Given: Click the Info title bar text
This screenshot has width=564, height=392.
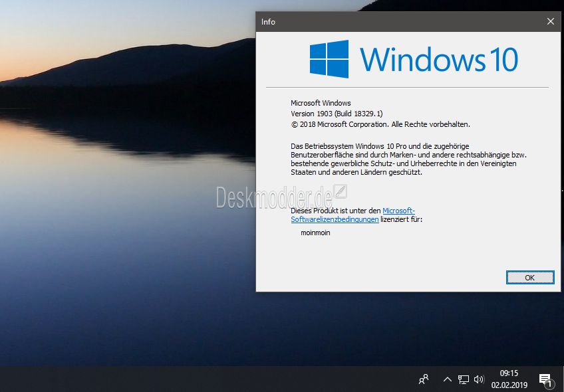Looking at the screenshot, I should coord(268,22).
